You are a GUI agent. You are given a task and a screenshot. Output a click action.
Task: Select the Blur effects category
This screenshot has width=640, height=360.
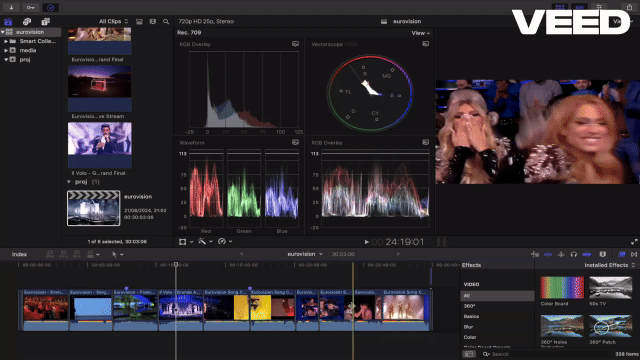pos(497,327)
